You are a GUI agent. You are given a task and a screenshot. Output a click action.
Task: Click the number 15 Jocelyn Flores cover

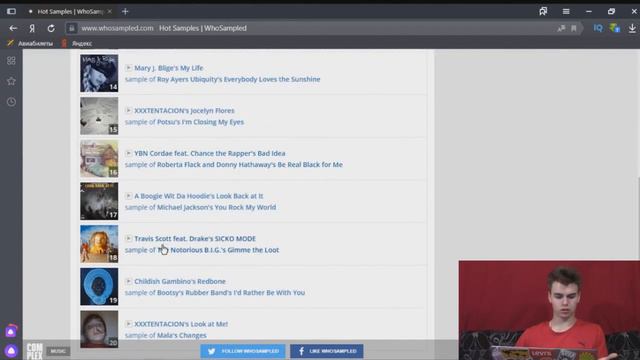click(99, 116)
